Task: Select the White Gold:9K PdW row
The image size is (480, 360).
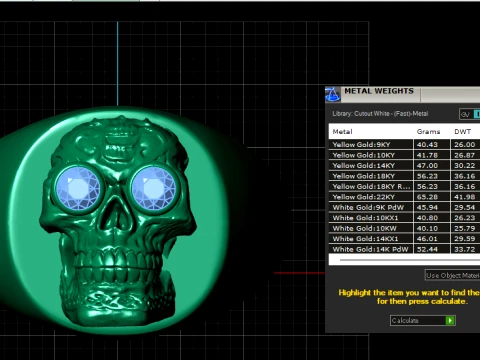Action: [404, 207]
